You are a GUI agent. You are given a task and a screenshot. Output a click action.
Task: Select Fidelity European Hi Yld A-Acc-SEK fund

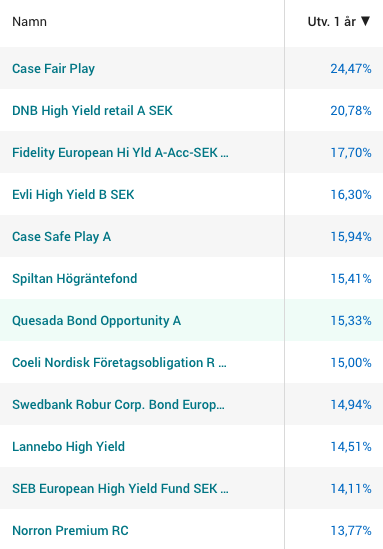[120, 153]
